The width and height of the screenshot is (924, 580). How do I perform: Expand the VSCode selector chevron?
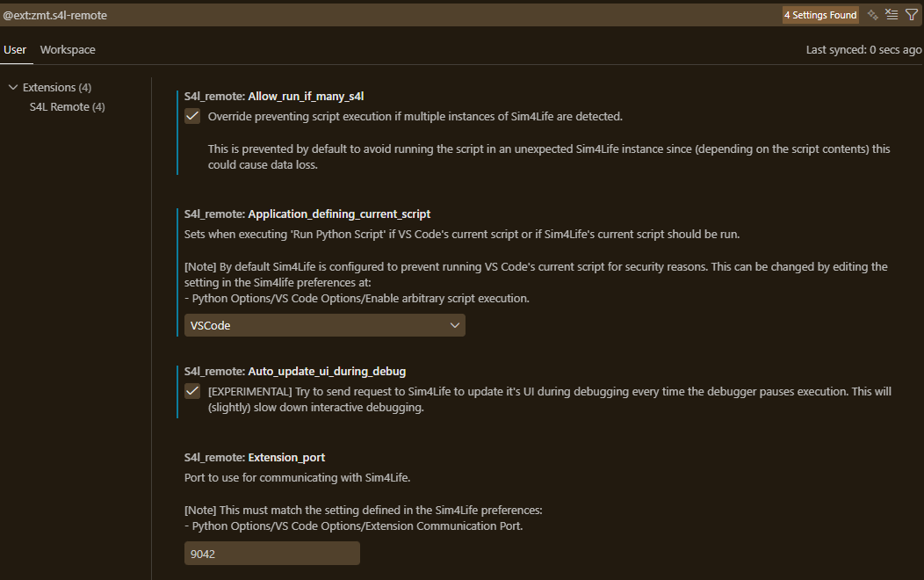[455, 324]
